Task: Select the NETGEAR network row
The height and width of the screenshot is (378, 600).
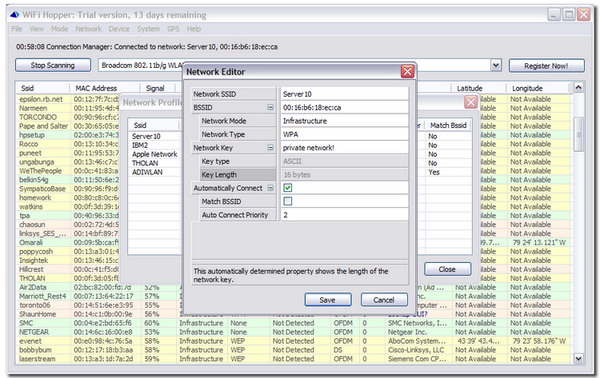Action: click(x=294, y=332)
